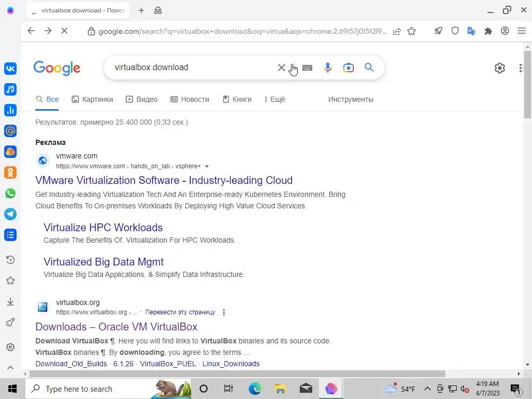Open the extensions puzzle icon

[x=488, y=31]
